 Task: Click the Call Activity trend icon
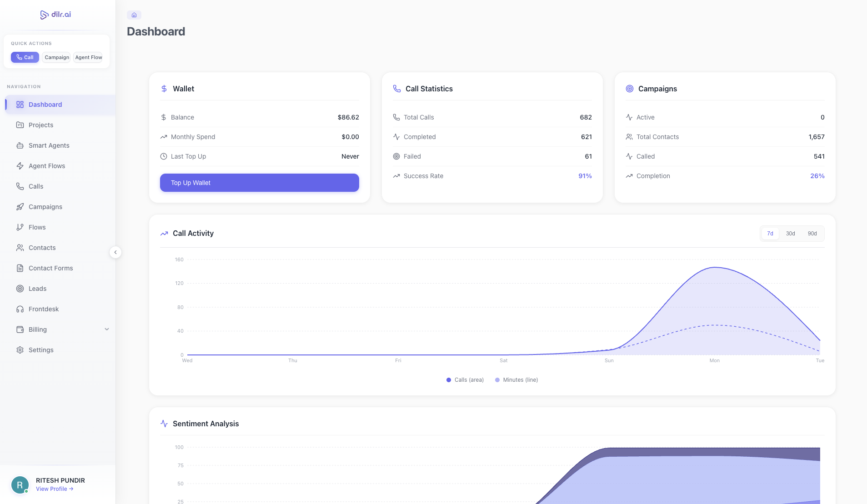coord(164,233)
